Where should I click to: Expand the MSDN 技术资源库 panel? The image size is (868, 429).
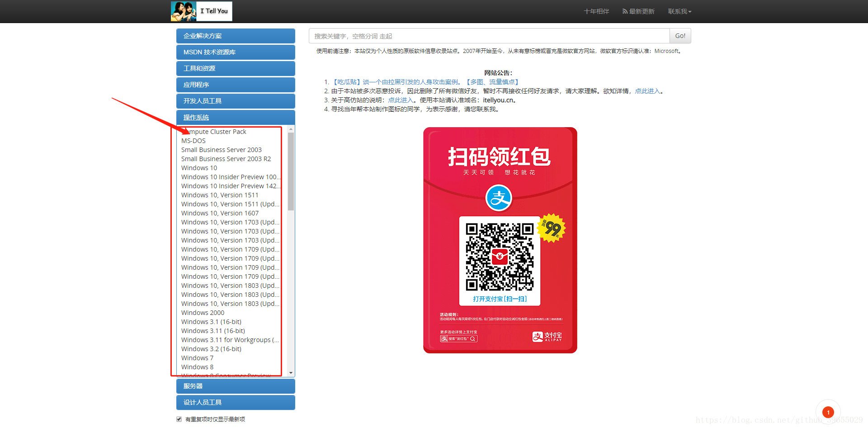pos(236,52)
